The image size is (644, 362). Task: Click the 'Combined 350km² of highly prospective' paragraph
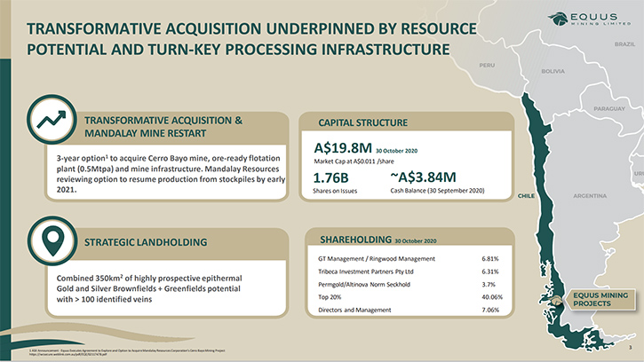[x=149, y=288]
